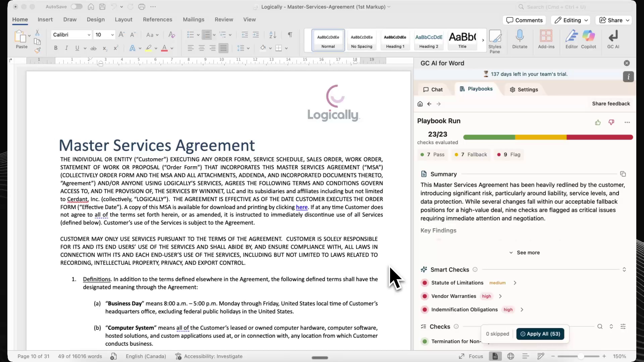This screenshot has height=362, width=644.
Task: Toggle bold formatting
Action: [56, 48]
